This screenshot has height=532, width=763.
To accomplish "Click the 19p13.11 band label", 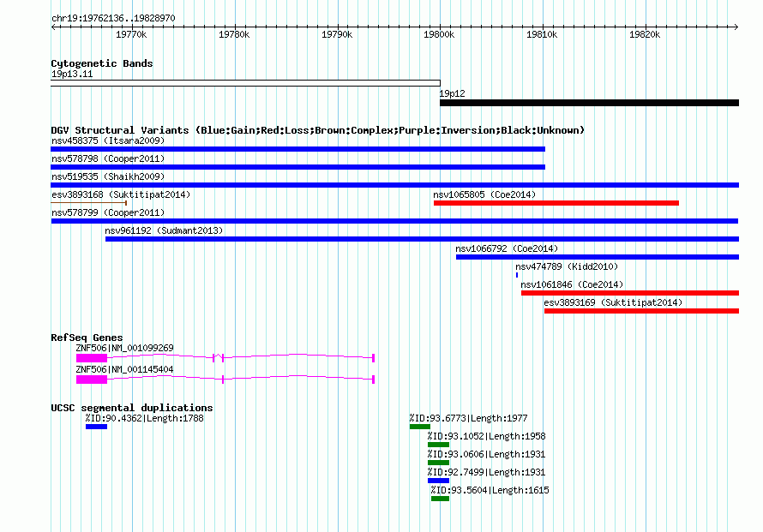I will [x=72, y=74].
